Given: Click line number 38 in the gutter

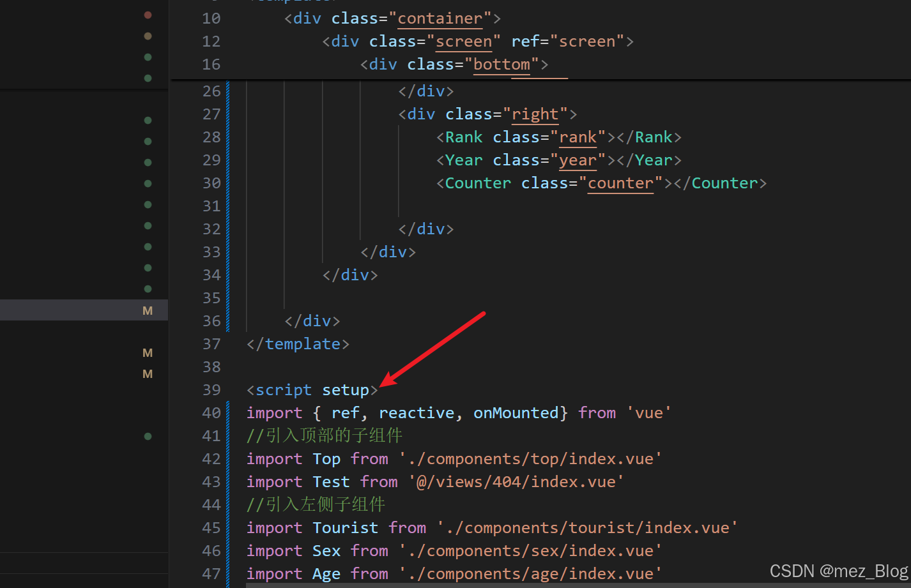Looking at the screenshot, I should click(x=211, y=367).
